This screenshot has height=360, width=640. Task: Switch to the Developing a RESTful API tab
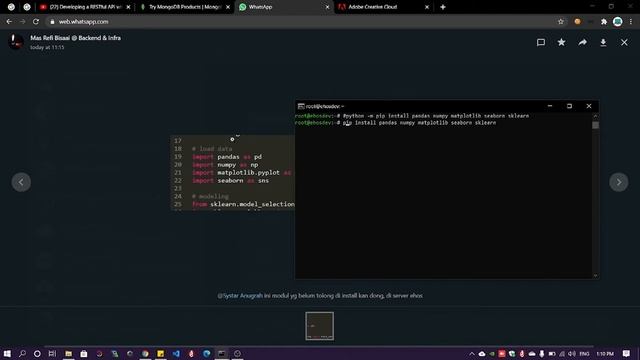coord(85,7)
